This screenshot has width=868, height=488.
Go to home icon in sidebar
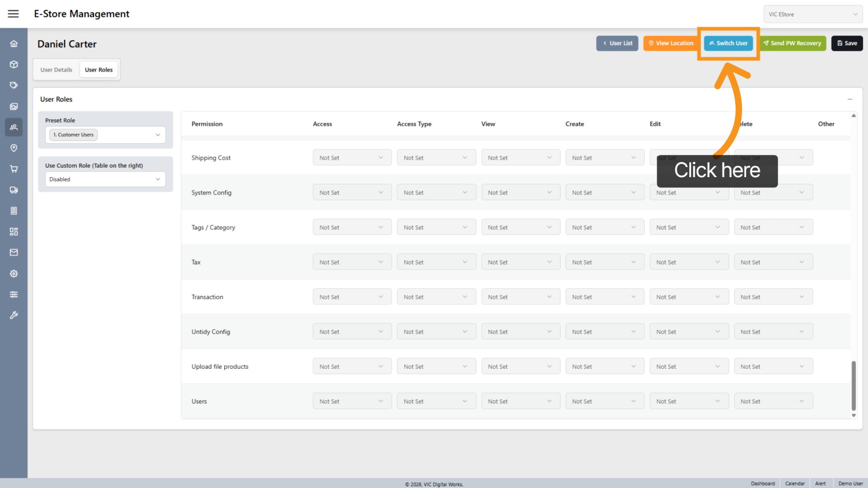(14, 44)
